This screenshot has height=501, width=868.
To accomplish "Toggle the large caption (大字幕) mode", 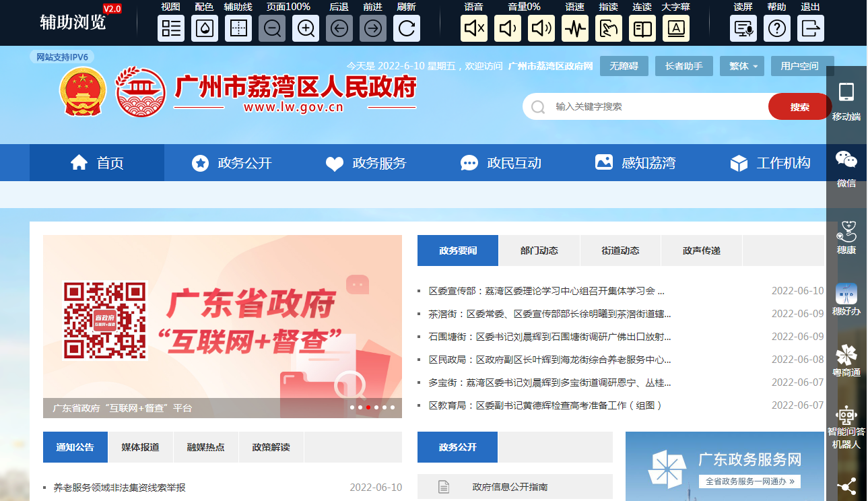I will tap(676, 29).
